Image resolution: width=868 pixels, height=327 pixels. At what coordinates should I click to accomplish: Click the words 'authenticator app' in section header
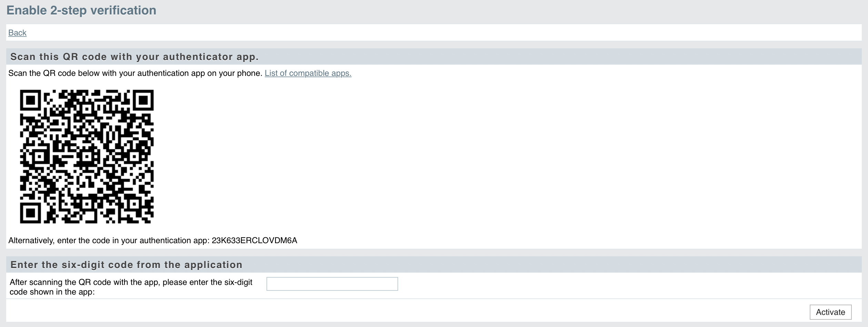[211, 57]
